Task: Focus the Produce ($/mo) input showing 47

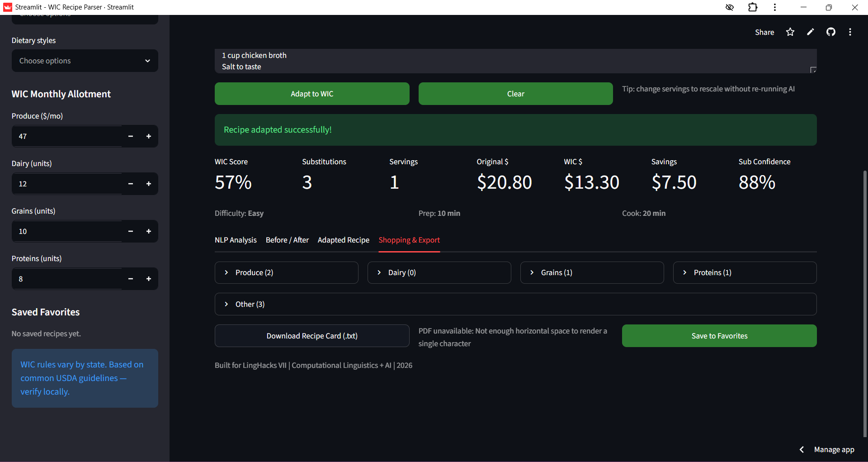Action: [x=67, y=136]
